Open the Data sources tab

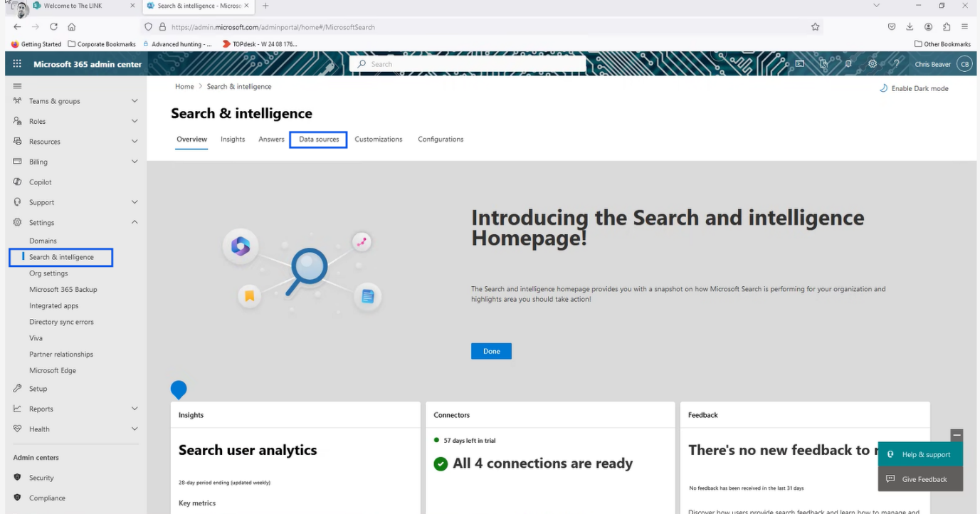319,140
